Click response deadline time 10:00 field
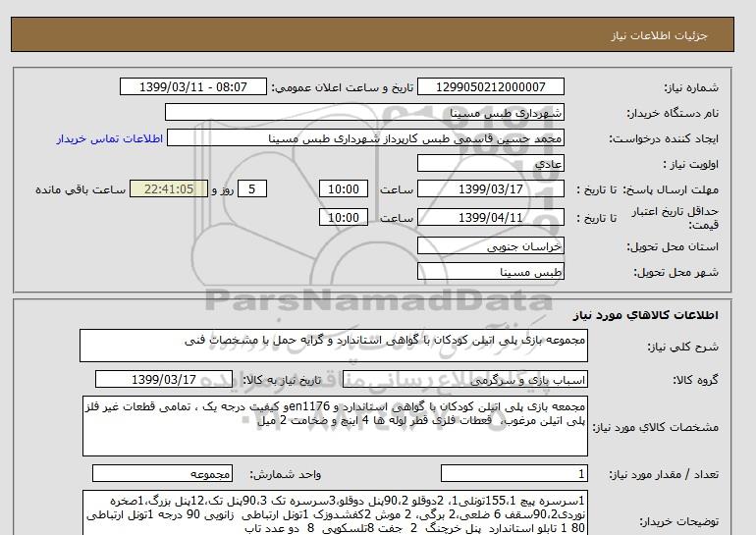756x535 pixels. click(x=344, y=188)
